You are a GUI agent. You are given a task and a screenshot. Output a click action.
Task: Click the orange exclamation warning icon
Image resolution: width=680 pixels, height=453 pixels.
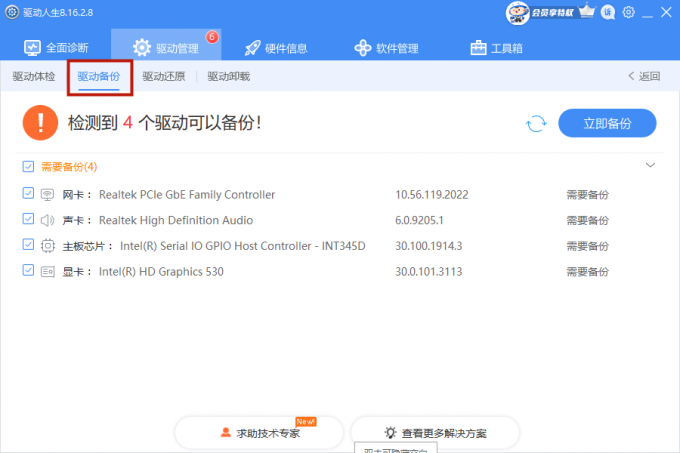pos(40,123)
